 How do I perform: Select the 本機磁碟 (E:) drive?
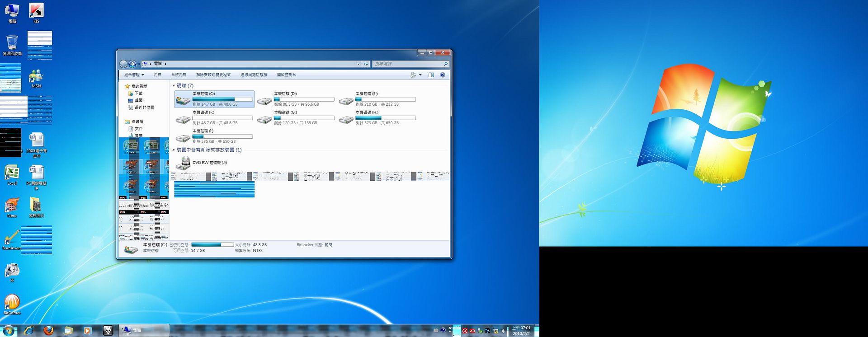tap(377, 99)
